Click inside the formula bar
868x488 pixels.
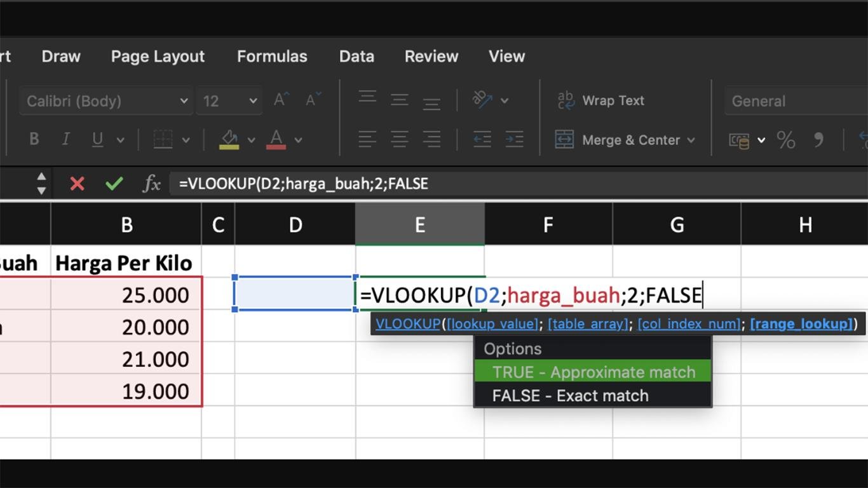pos(381,184)
